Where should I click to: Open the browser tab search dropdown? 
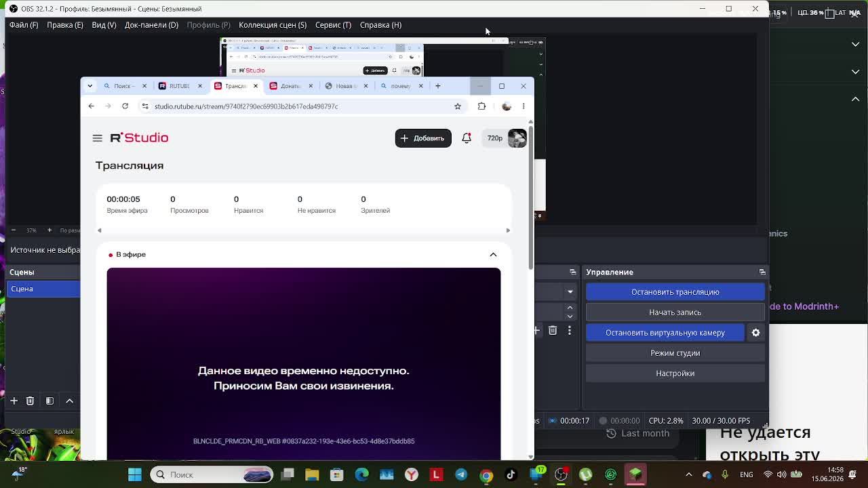point(90,86)
